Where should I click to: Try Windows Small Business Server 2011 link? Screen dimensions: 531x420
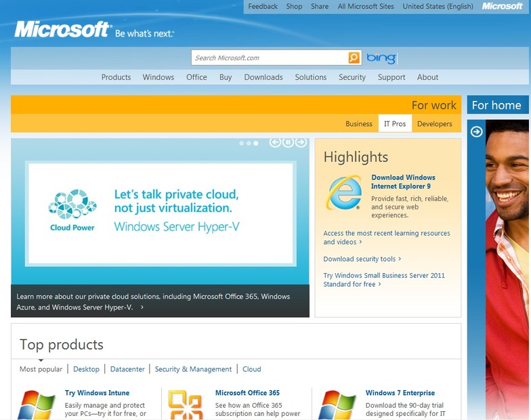[384, 280]
